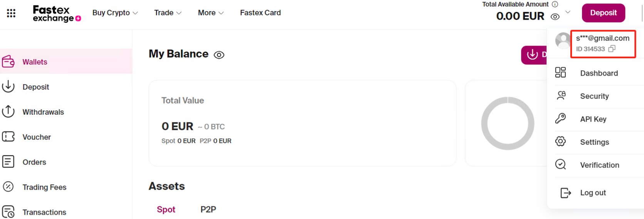Viewport: 644px width, 219px height.
Task: Click the Fastex exchange logo
Action: [x=57, y=14]
